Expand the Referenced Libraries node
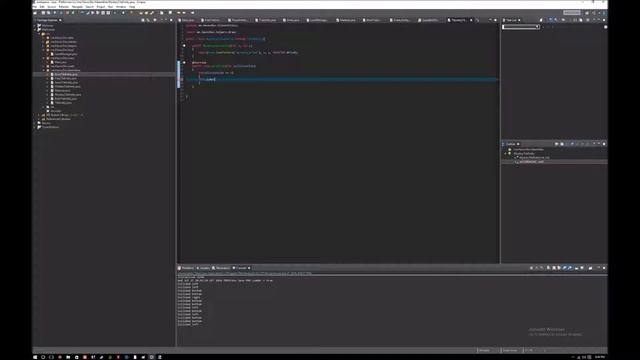Viewport: 640px width, 360px height. 38,119
